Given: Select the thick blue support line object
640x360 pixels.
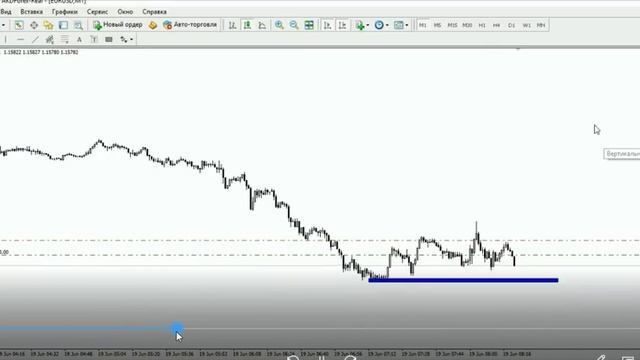Looking at the screenshot, I should (463, 280).
